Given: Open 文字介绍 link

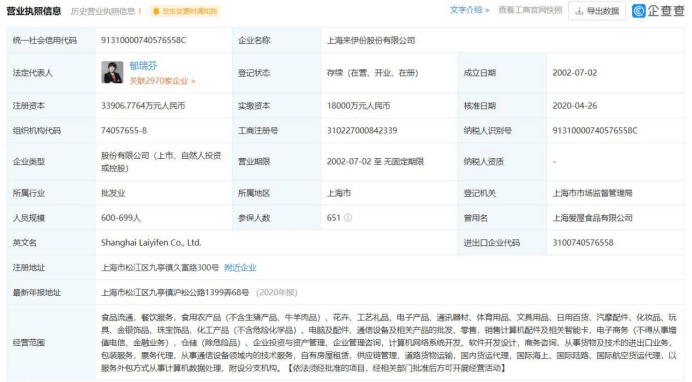Looking at the screenshot, I should click(470, 10).
